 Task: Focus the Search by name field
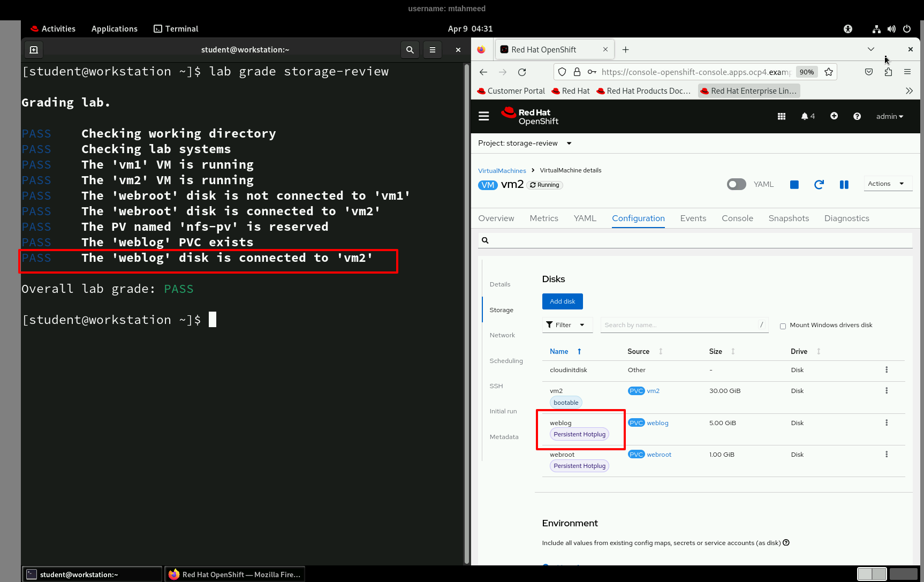pyautogui.click(x=684, y=325)
